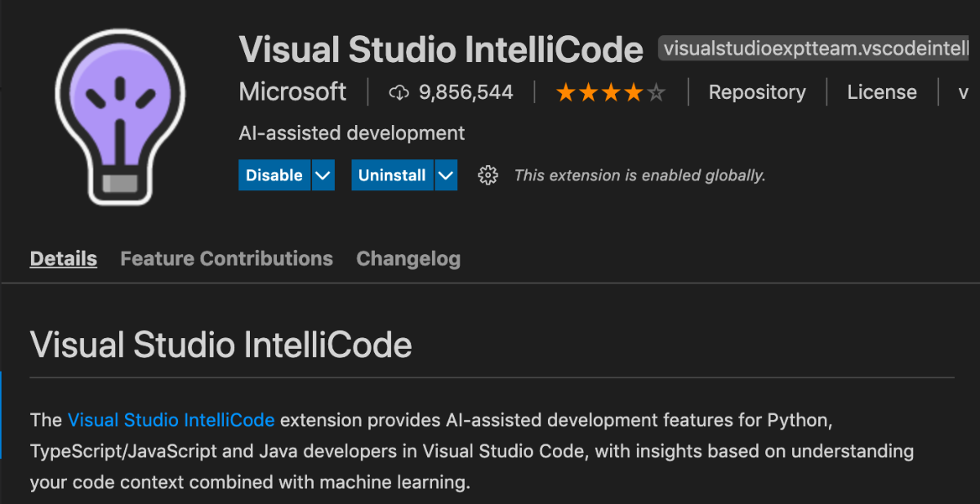Open the extension Repository link

[x=756, y=91]
